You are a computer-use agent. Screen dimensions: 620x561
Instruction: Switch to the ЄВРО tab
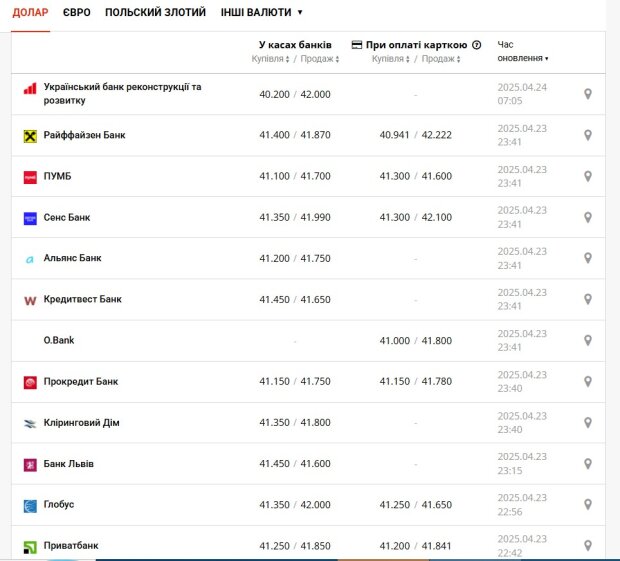pos(77,12)
